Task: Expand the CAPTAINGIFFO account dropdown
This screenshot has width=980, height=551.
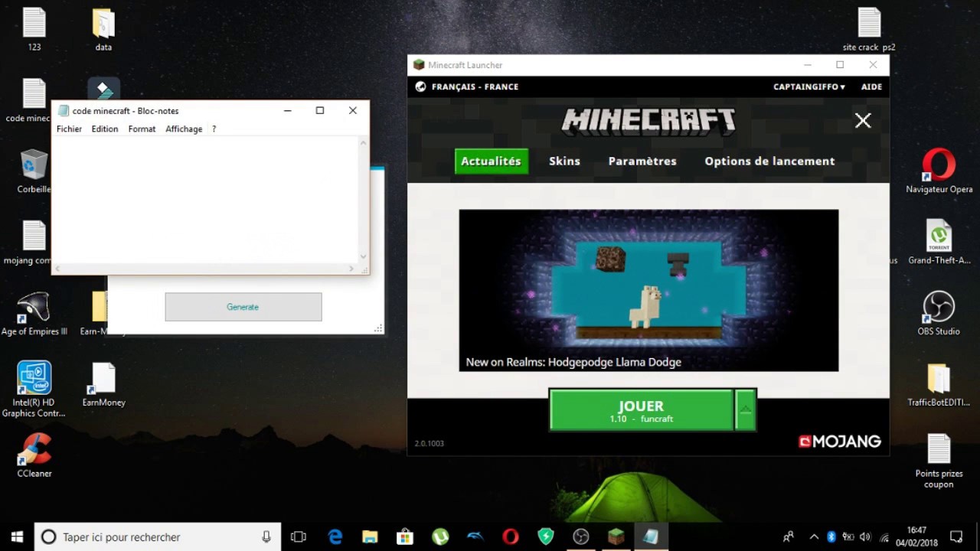Action: 809,87
